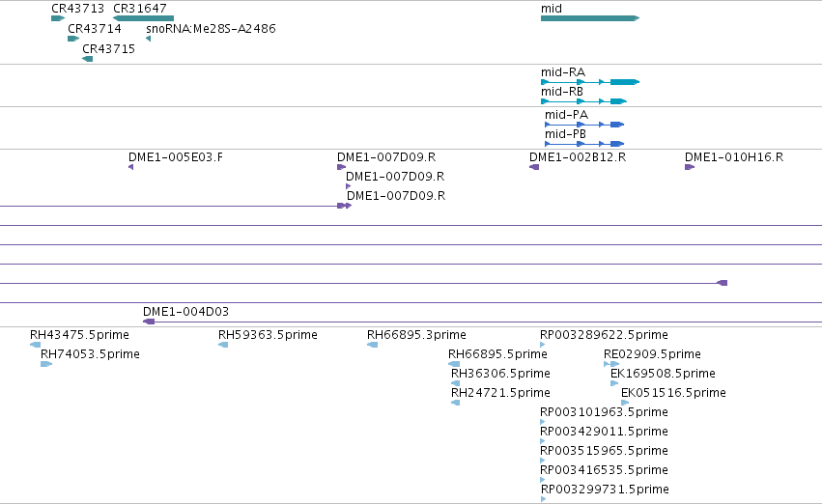Open the RH43475.5prime EST label
822x504 pixels.
pos(79,335)
